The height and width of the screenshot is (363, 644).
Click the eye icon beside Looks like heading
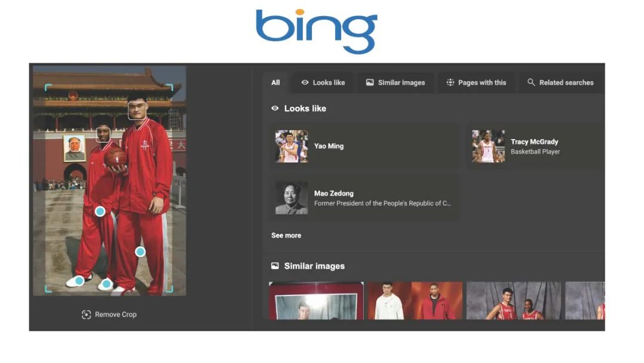tap(275, 109)
